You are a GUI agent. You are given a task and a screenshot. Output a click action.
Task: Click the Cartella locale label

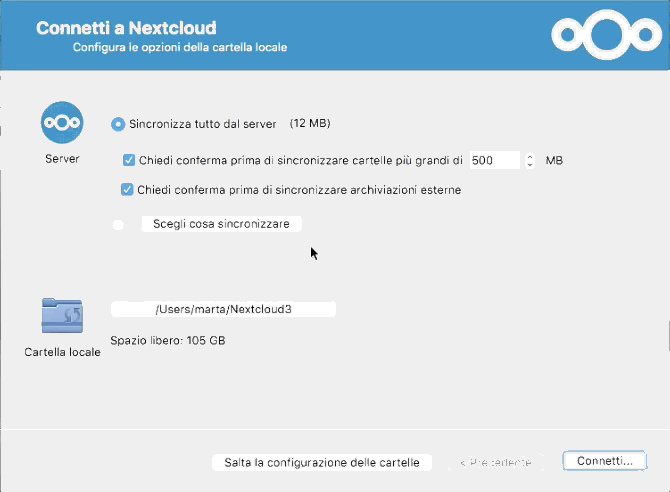pyautogui.click(x=62, y=352)
